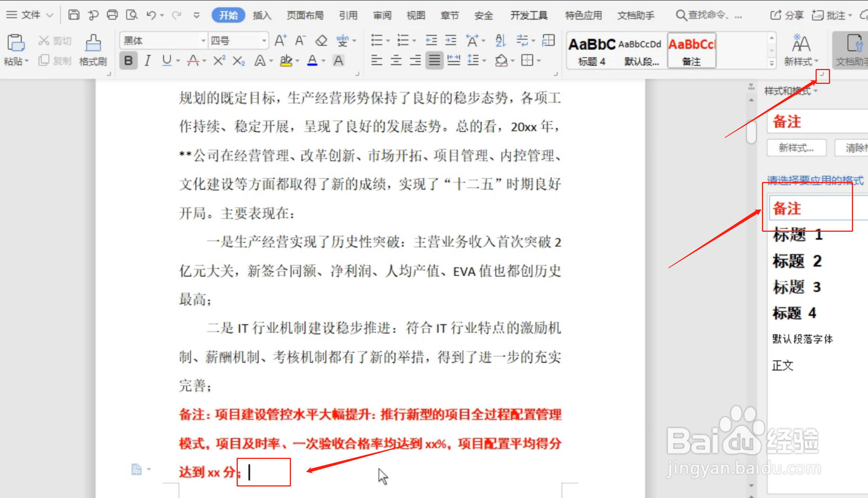Toggle bold formatting
The width and height of the screenshot is (868, 498).
coord(128,60)
